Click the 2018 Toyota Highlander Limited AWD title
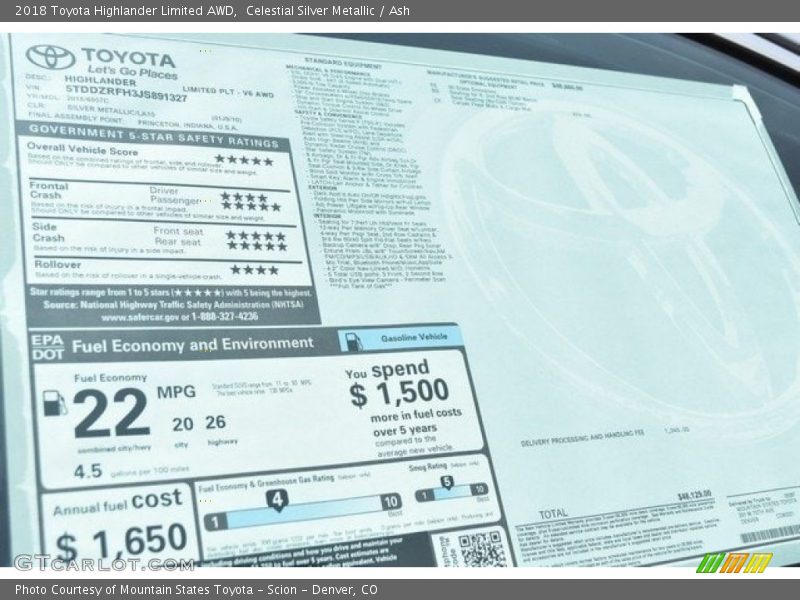This screenshot has width=800, height=600. [119, 11]
